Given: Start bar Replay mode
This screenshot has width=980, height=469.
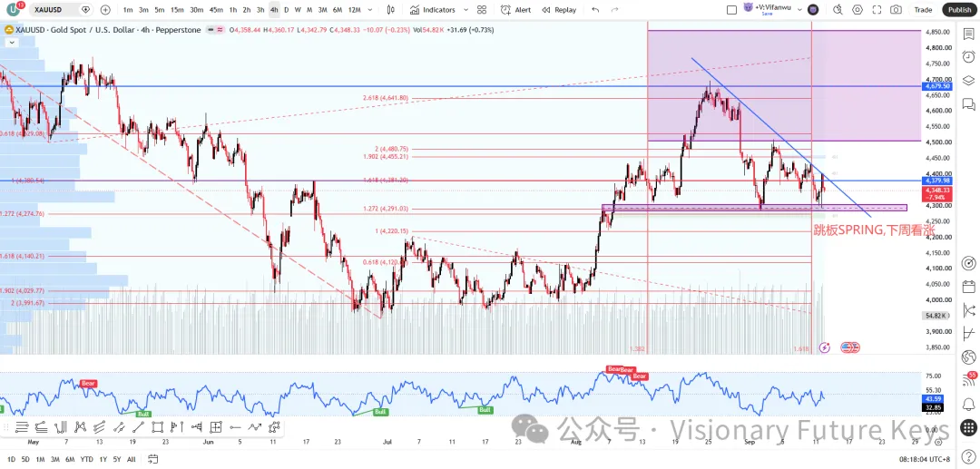Looking at the screenshot, I should click(559, 10).
